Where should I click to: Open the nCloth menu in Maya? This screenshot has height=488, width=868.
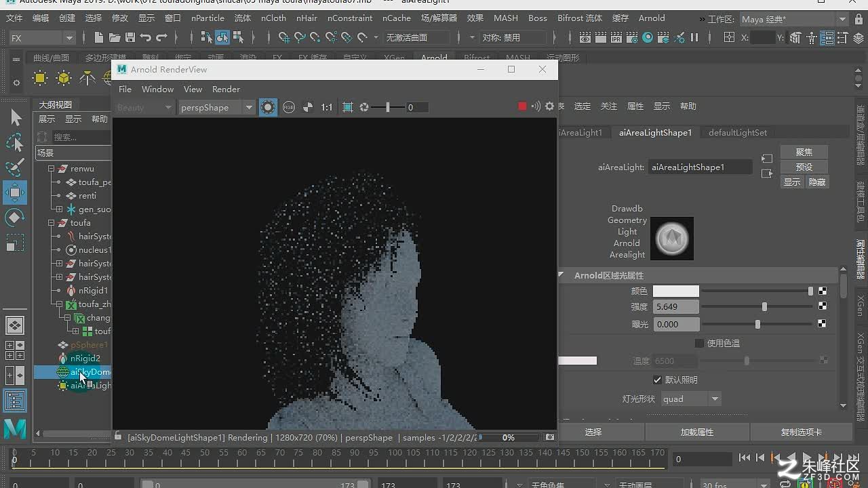pos(273,18)
